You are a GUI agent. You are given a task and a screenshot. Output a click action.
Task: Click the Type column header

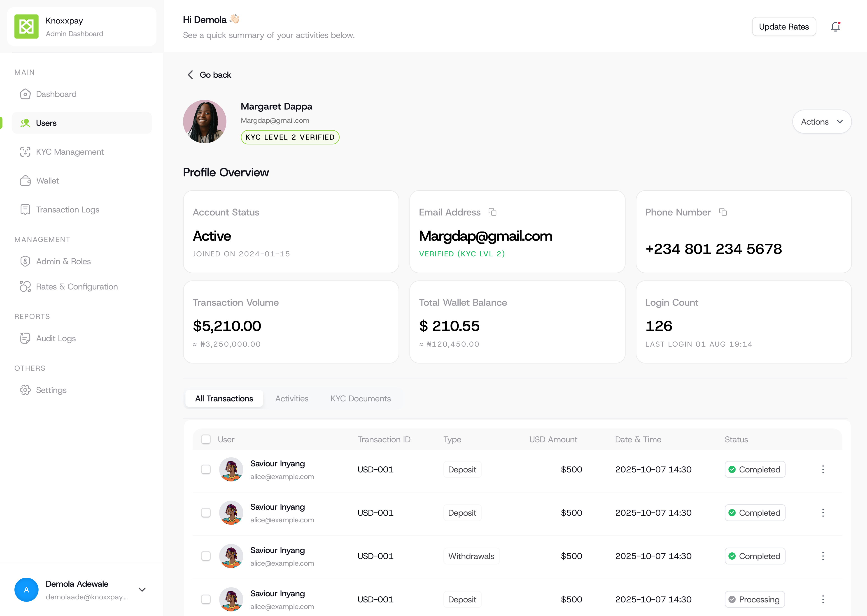point(452,439)
